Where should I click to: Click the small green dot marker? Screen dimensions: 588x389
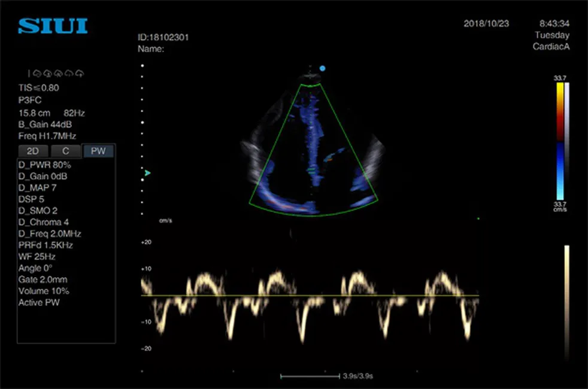point(478,219)
